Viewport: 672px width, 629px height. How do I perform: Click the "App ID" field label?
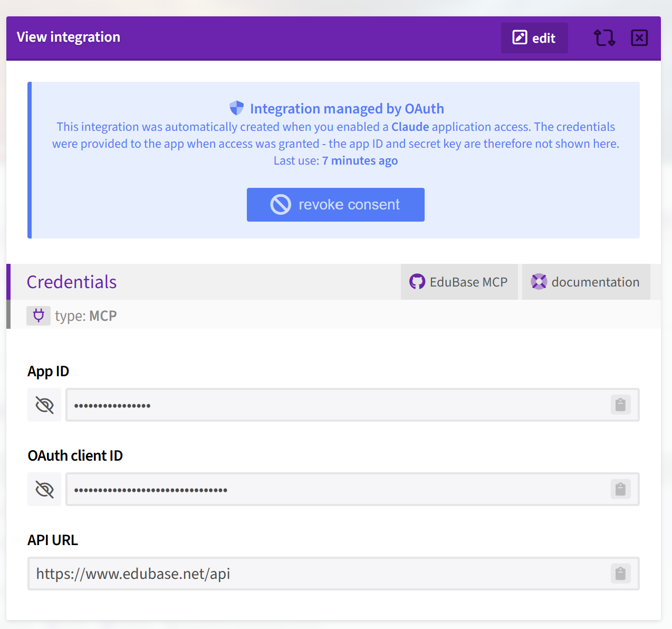49,371
